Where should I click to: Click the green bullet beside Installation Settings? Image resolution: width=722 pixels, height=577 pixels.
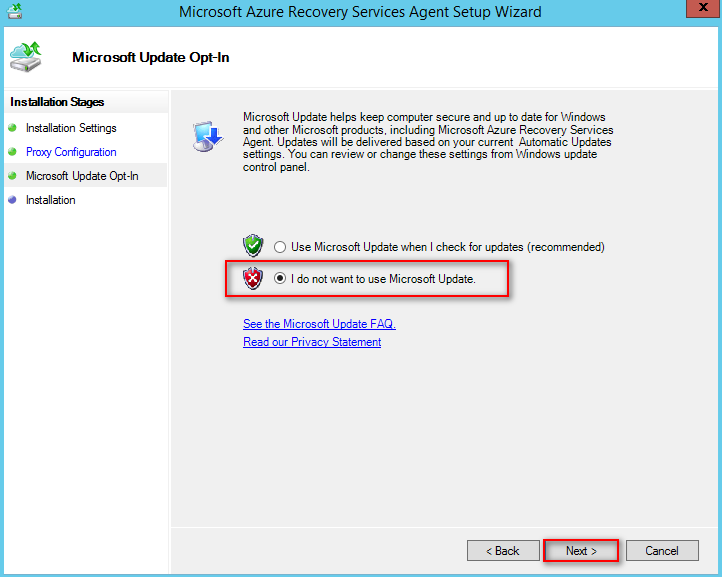13,128
